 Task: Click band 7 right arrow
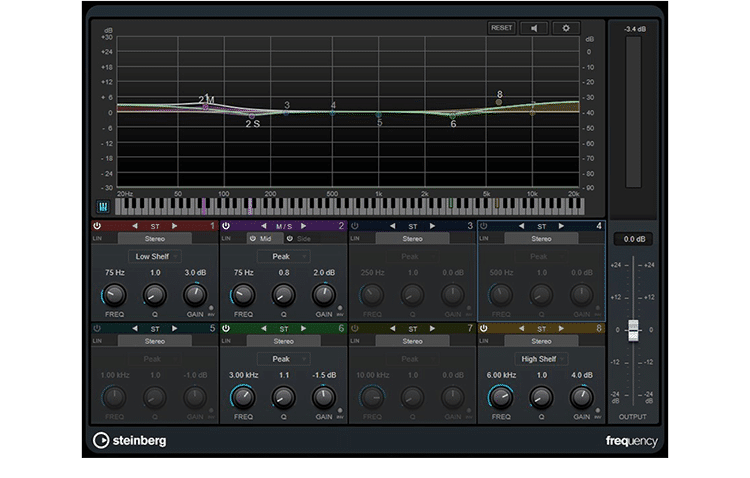432,328
